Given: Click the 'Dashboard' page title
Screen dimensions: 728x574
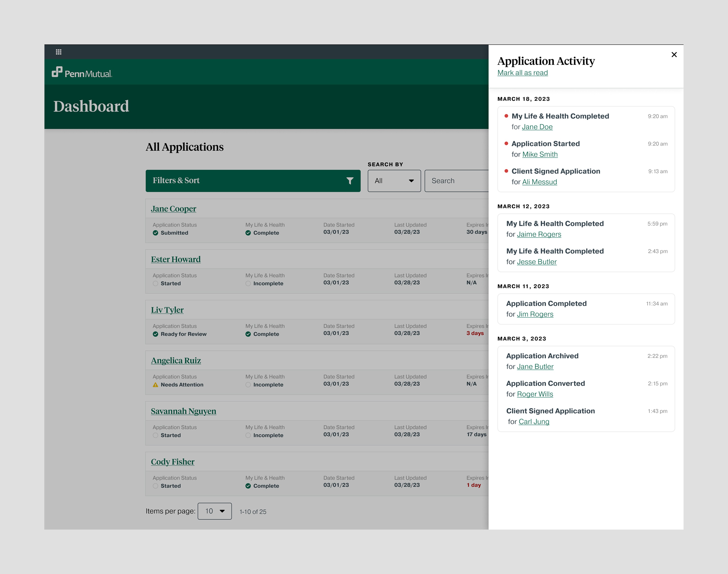Looking at the screenshot, I should tap(91, 106).
